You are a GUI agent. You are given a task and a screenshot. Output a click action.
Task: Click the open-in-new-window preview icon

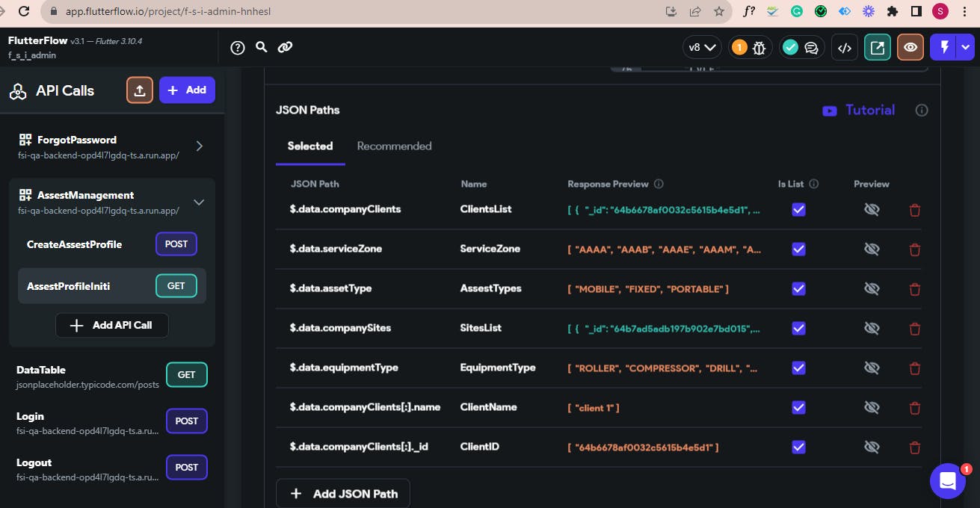coord(878,48)
